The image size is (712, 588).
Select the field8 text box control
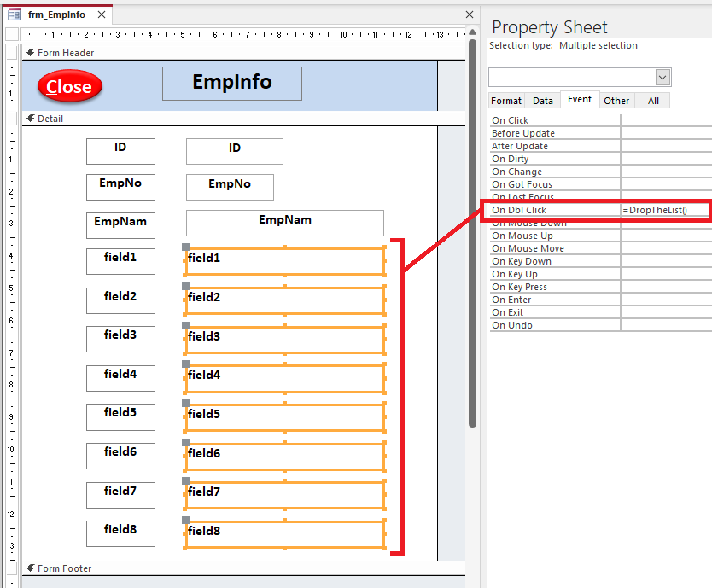285,535
